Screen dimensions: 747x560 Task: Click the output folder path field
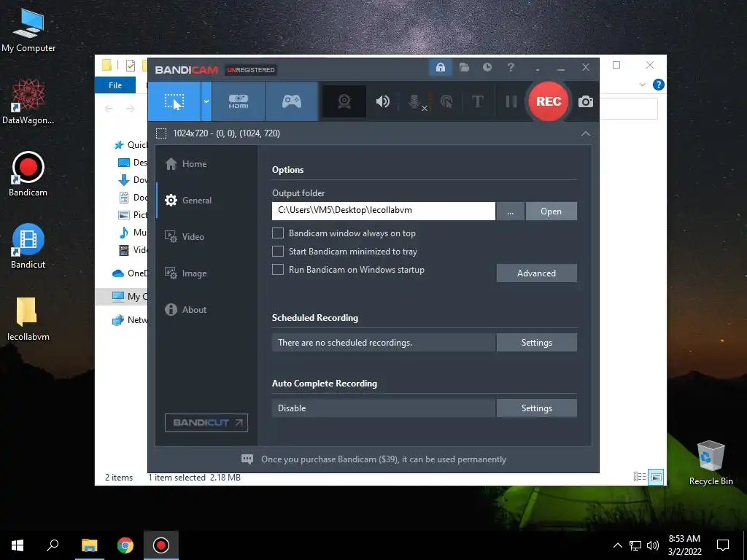pos(384,211)
